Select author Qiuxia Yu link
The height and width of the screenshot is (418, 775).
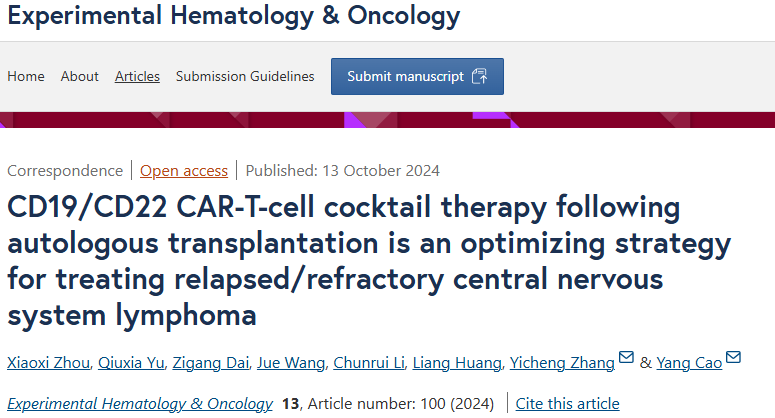[131, 363]
